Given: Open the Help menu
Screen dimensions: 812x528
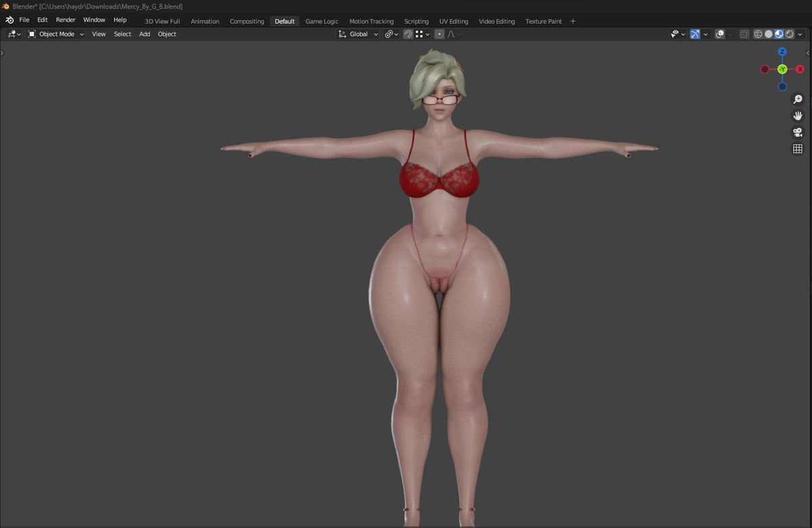Looking at the screenshot, I should pos(120,20).
